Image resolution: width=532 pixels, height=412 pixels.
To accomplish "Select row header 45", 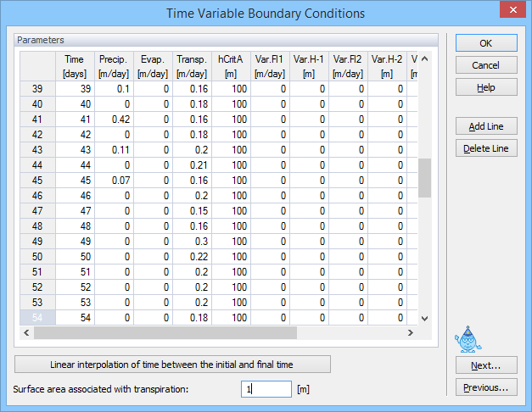I will point(37,180).
